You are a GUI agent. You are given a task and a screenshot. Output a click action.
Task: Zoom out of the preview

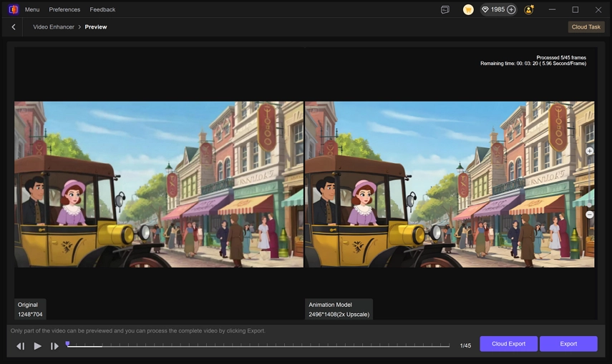[x=590, y=215]
